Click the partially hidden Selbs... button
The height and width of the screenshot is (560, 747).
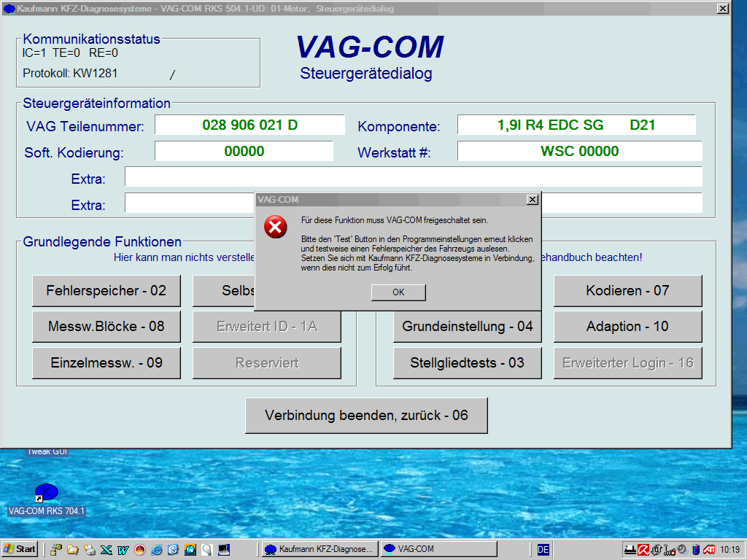(224, 290)
